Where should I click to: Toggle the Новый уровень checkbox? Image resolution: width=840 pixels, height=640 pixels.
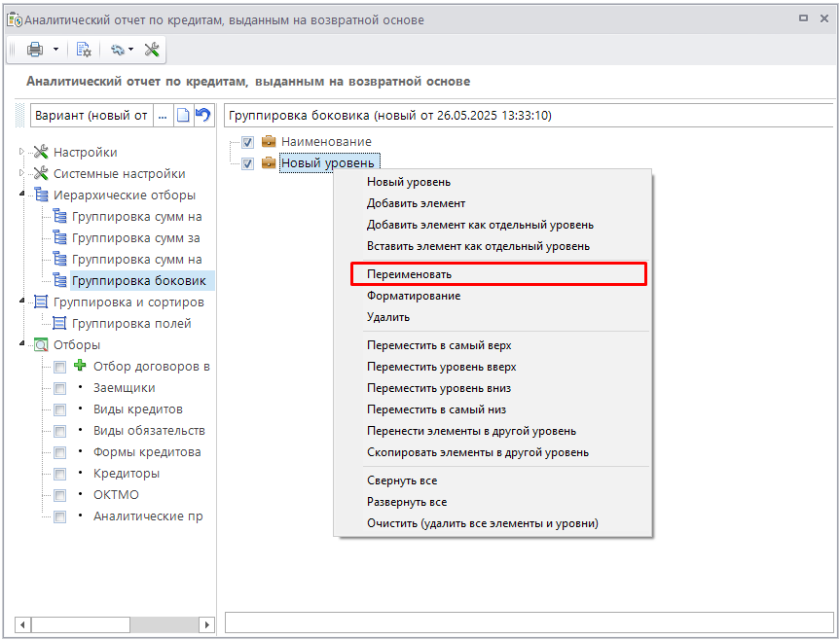[x=247, y=163]
